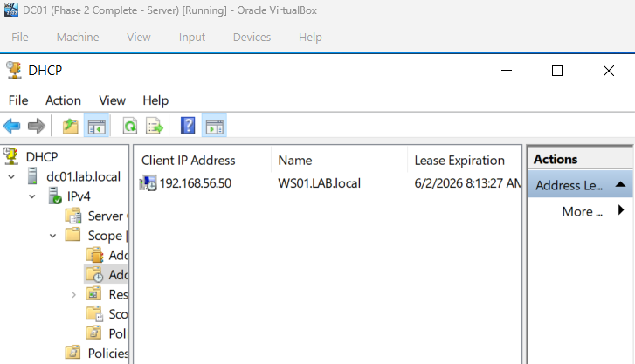Open the VirtualBox Input menu
The width and height of the screenshot is (635, 364).
point(192,38)
